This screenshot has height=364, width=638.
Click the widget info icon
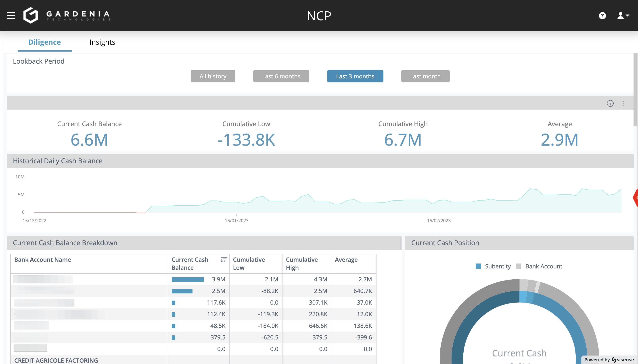(x=610, y=103)
